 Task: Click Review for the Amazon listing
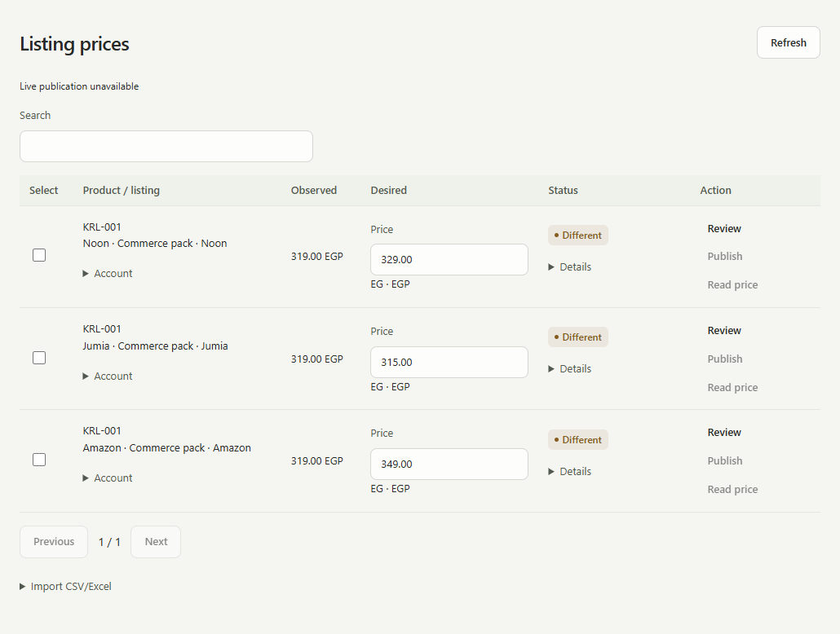pyautogui.click(x=724, y=432)
